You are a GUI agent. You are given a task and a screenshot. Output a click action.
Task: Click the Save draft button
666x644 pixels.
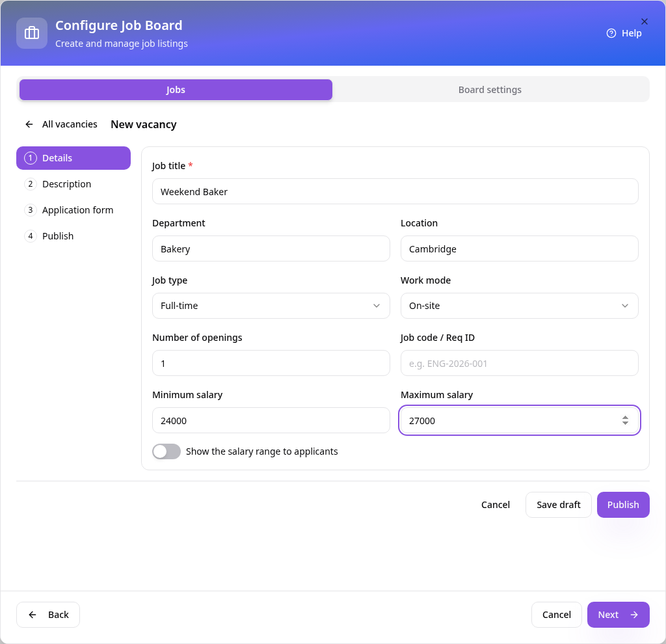click(559, 505)
